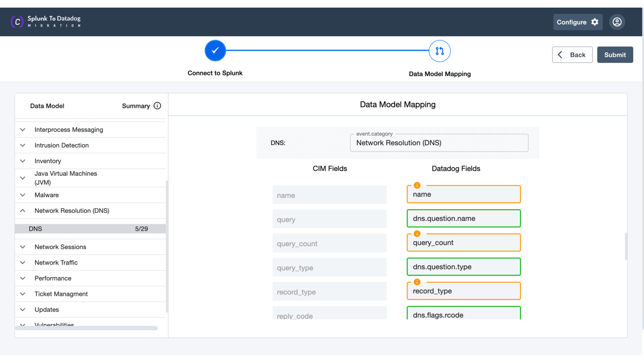Click the Datadog Fields heading
The height and width of the screenshot is (363, 644).
click(456, 169)
